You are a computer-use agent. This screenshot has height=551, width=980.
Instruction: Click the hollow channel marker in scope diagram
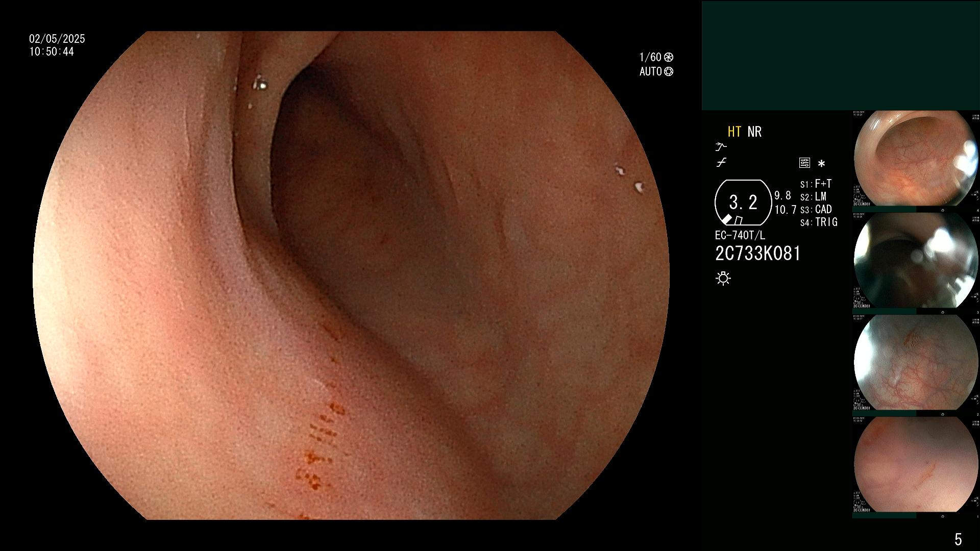[738, 220]
